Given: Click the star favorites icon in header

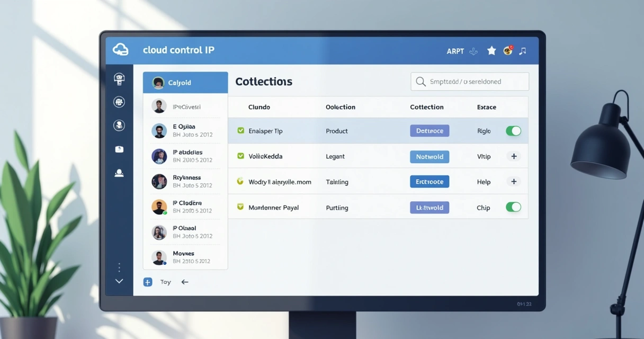Looking at the screenshot, I should tap(491, 51).
